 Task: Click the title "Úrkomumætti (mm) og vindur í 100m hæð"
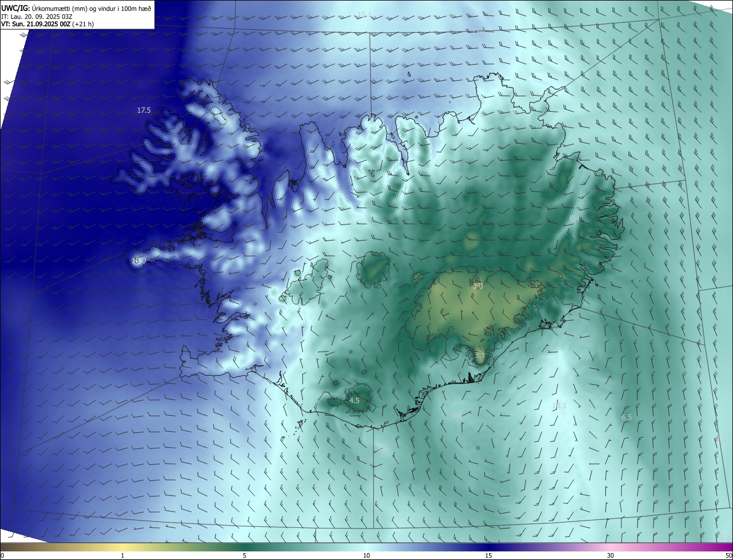click(90, 8)
